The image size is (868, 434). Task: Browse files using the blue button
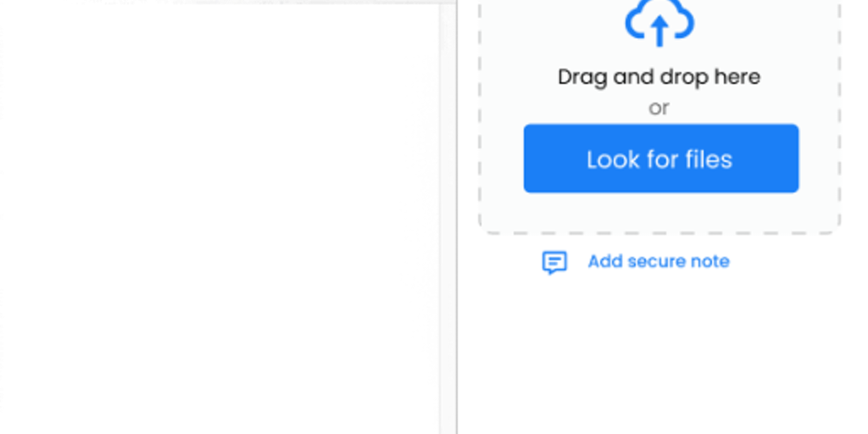point(661,159)
